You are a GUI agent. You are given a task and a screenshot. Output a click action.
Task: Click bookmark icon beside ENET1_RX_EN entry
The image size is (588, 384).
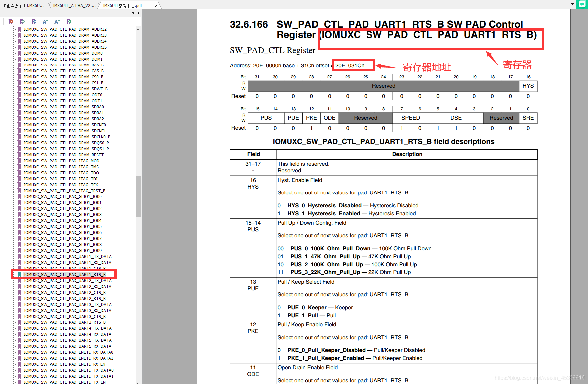pyautogui.click(x=19, y=364)
